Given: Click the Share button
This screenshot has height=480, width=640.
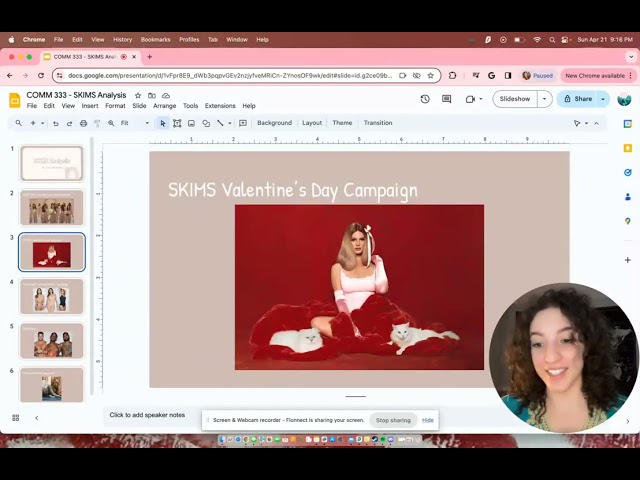Looking at the screenshot, I should [578, 99].
